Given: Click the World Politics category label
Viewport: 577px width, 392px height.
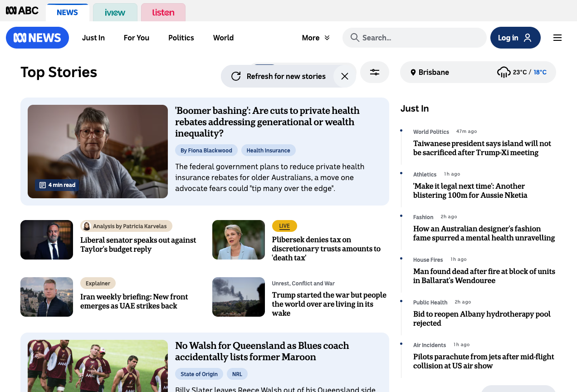Looking at the screenshot, I should point(431,132).
